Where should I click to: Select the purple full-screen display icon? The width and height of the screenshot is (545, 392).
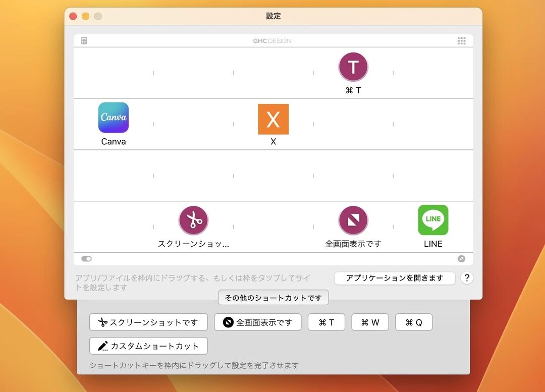coord(353,220)
